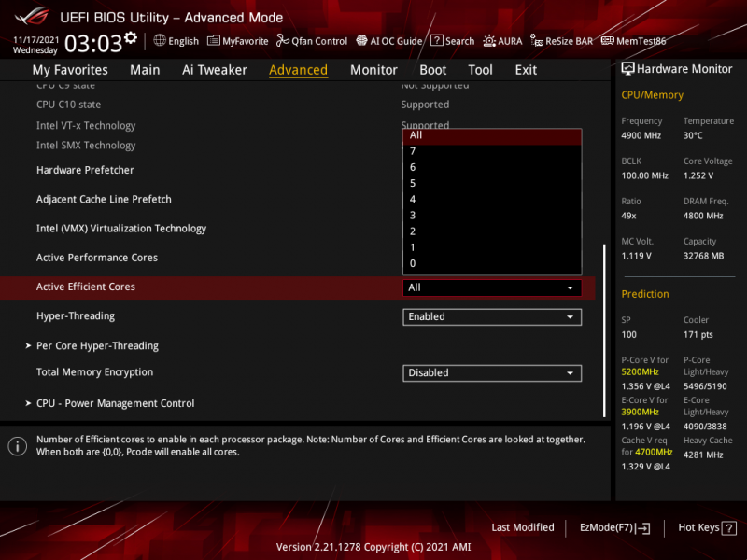Viewport: 747px width, 560px height.
Task: Choose 0 from efficient cores list
Action: 413,264
